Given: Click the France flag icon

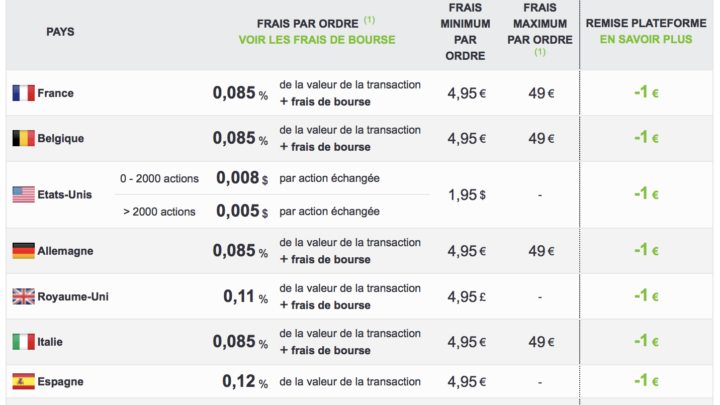Looking at the screenshot, I should [x=23, y=93].
